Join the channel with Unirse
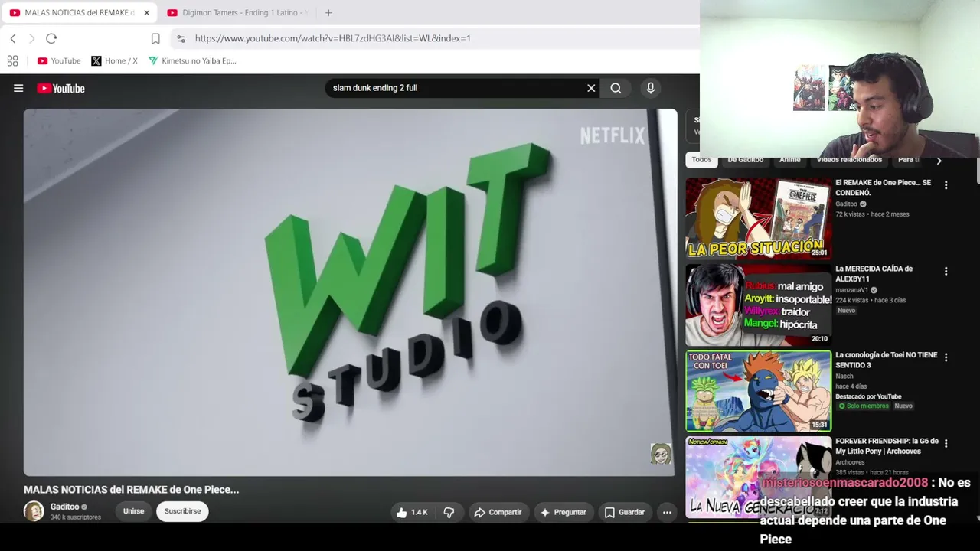This screenshot has width=980, height=551. [133, 511]
